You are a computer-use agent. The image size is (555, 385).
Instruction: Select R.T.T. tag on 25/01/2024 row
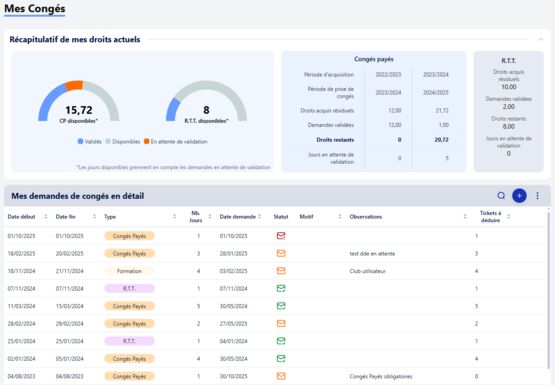coord(129,341)
